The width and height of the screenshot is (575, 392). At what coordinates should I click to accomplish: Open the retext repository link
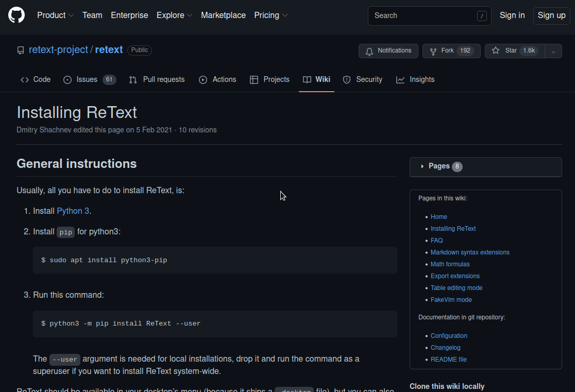coord(109,50)
